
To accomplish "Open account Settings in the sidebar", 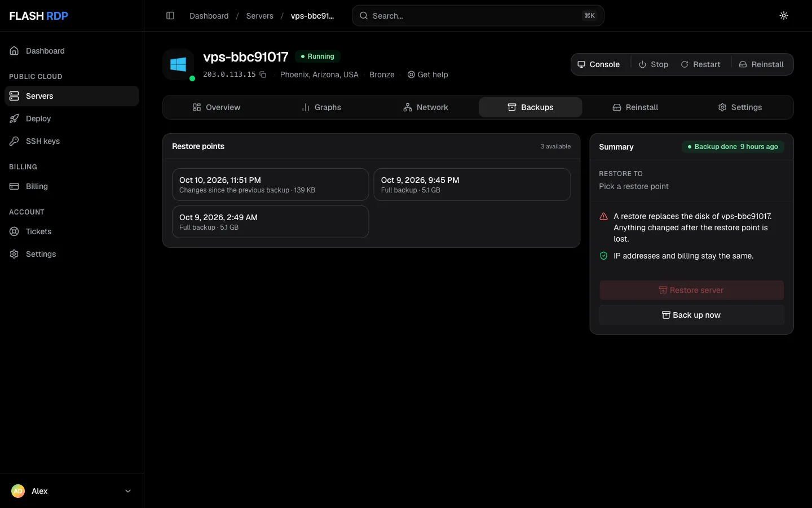I will point(72,254).
